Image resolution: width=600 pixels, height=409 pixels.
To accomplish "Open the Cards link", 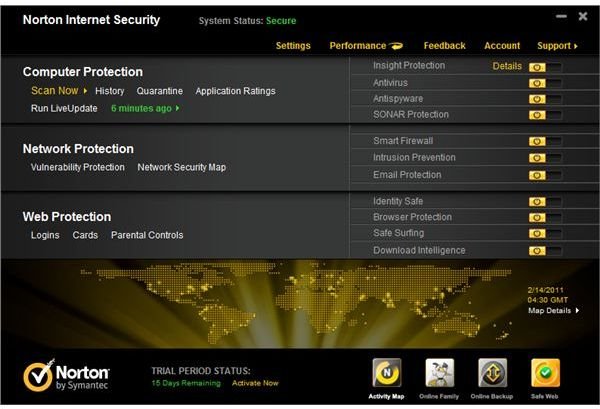I will [85, 235].
